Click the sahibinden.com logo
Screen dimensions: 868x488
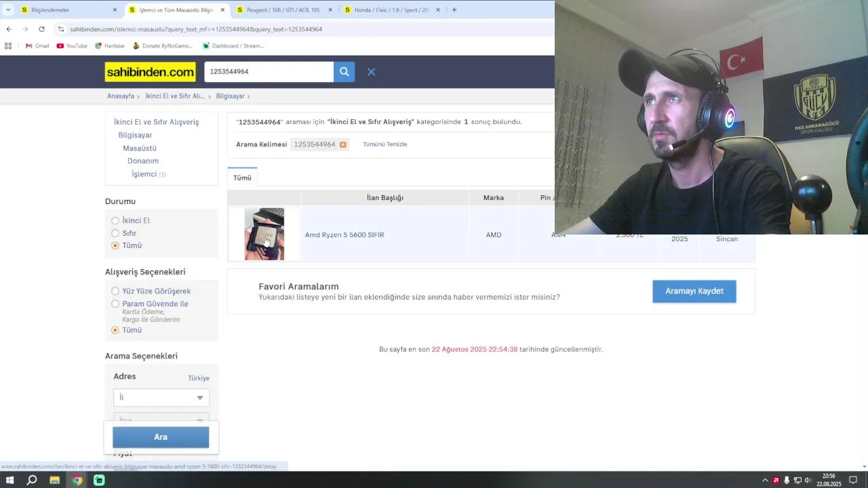point(151,72)
